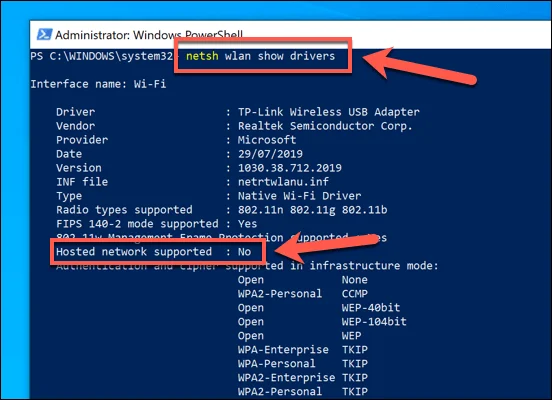Click the TP-Link Wireless USB Adapter value
The image size is (552, 400).
pos(328,112)
